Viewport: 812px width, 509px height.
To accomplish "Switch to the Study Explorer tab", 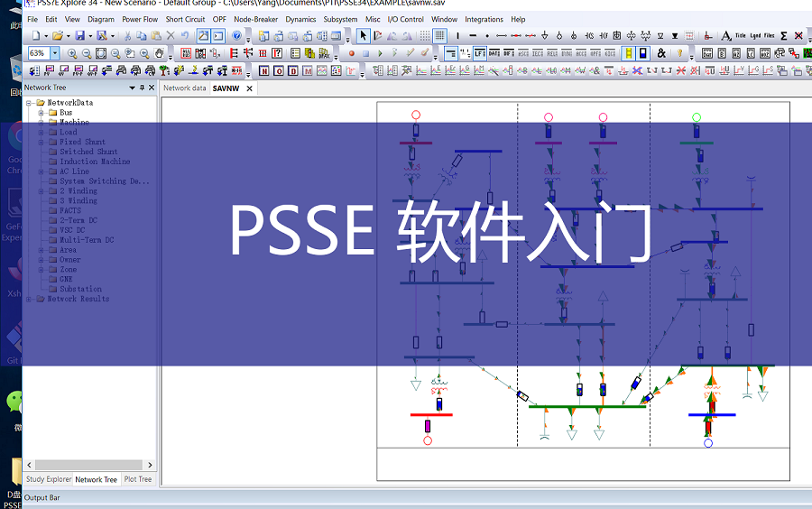I will [x=48, y=479].
